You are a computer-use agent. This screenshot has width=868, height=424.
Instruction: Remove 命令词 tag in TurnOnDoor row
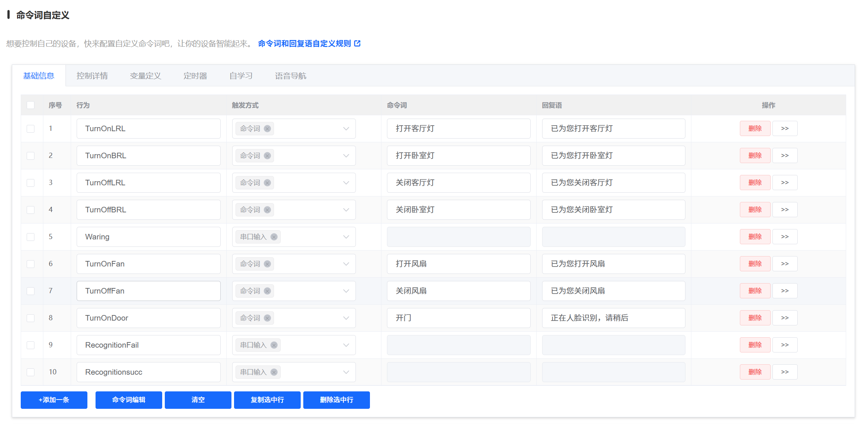267,318
